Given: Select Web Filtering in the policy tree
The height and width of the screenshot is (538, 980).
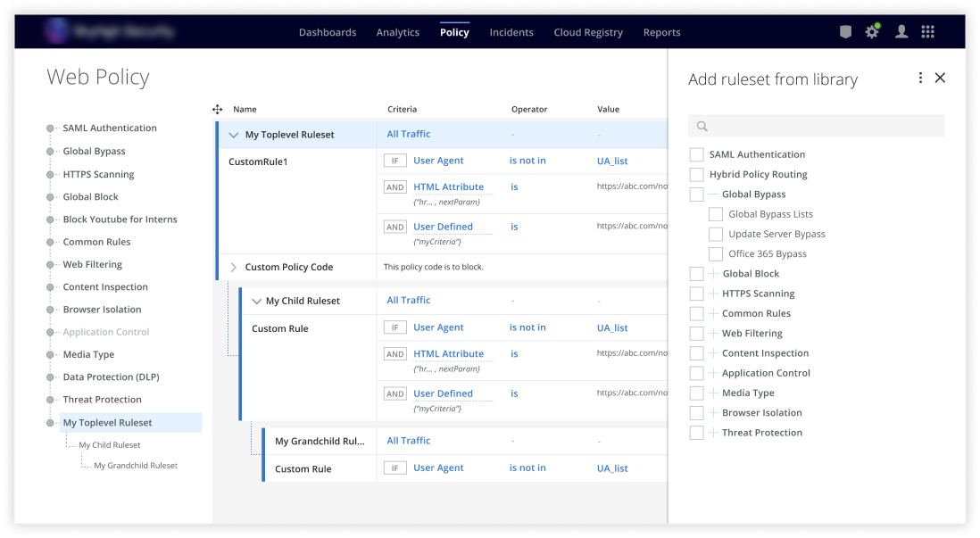Looking at the screenshot, I should coord(92,265).
